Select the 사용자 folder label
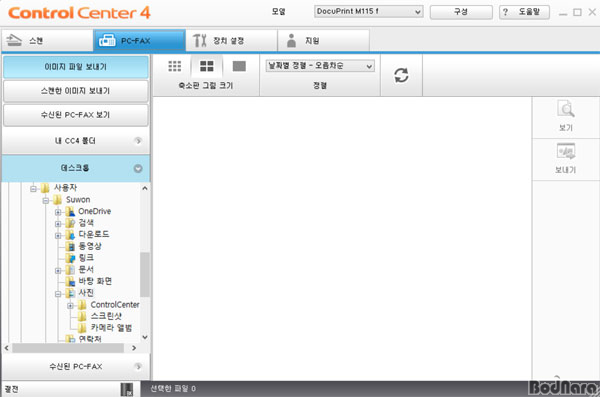This screenshot has width=600, height=397. (x=65, y=188)
